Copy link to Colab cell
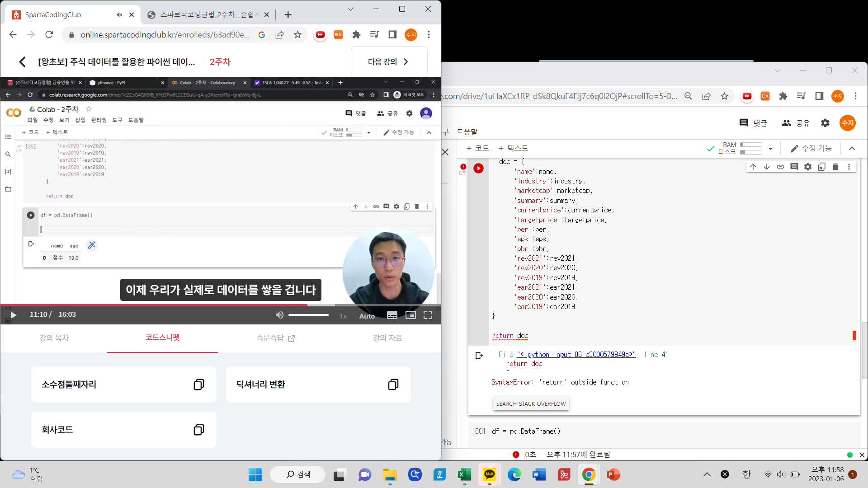868x488 pixels. [x=780, y=167]
